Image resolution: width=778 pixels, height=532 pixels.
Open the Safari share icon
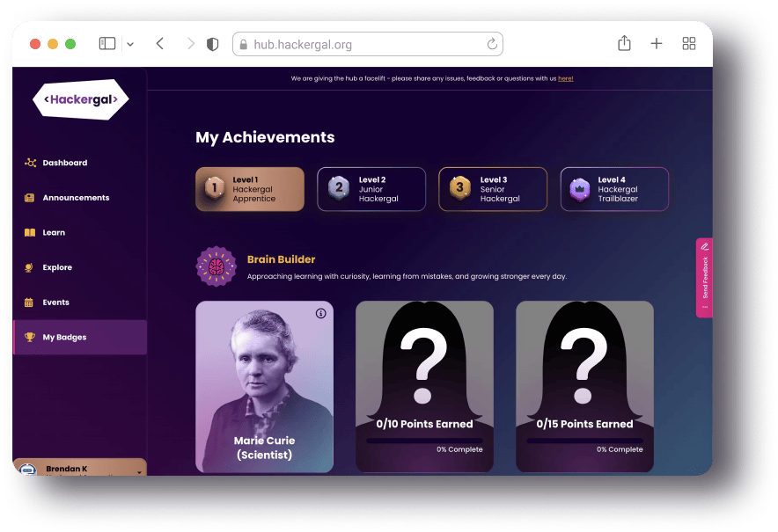(624, 44)
